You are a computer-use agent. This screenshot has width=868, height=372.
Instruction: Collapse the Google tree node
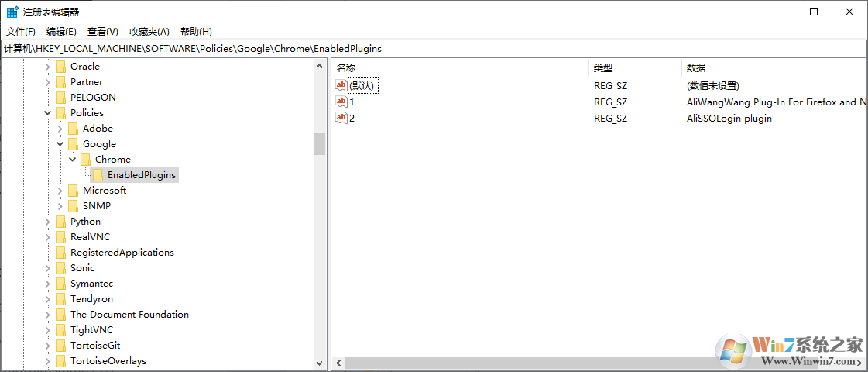60,144
